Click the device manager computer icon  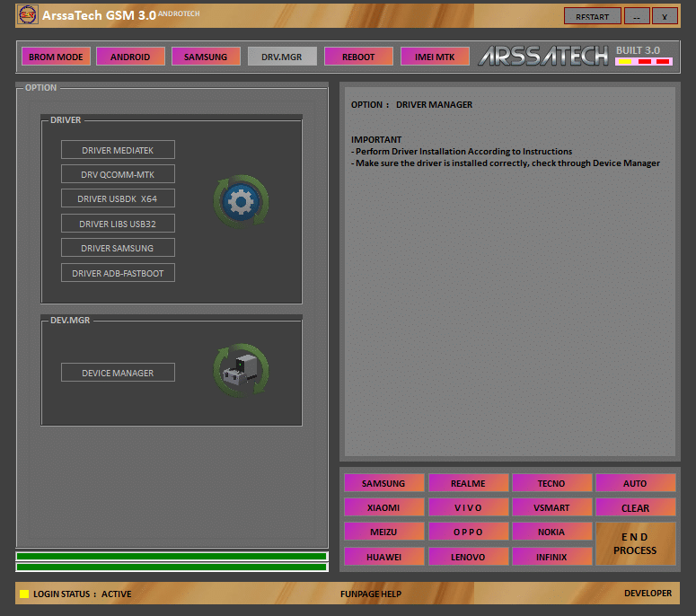point(240,369)
